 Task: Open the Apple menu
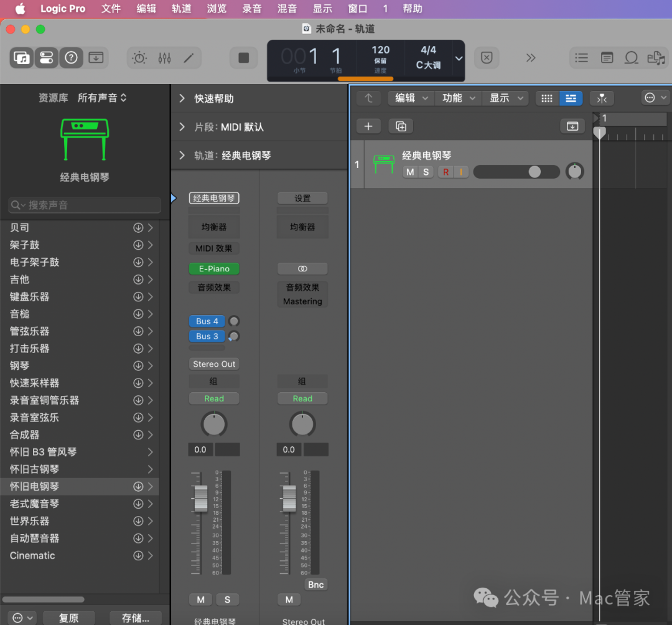pyautogui.click(x=20, y=9)
